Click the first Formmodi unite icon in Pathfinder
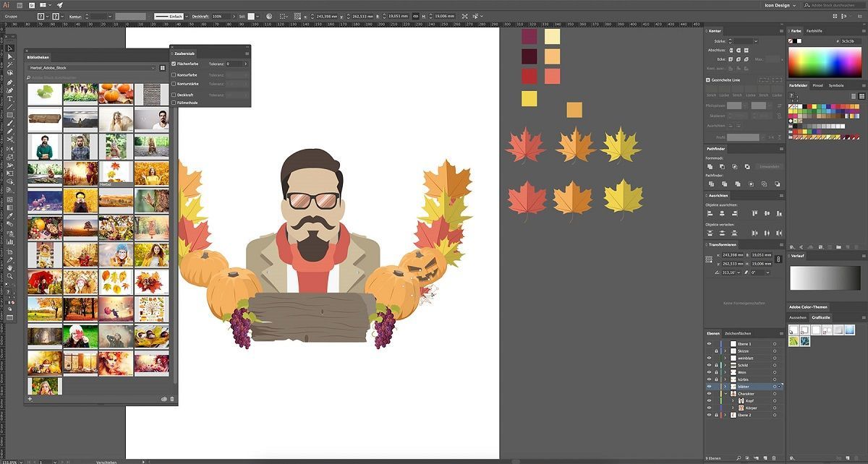This screenshot has width=868, height=464. tap(710, 166)
